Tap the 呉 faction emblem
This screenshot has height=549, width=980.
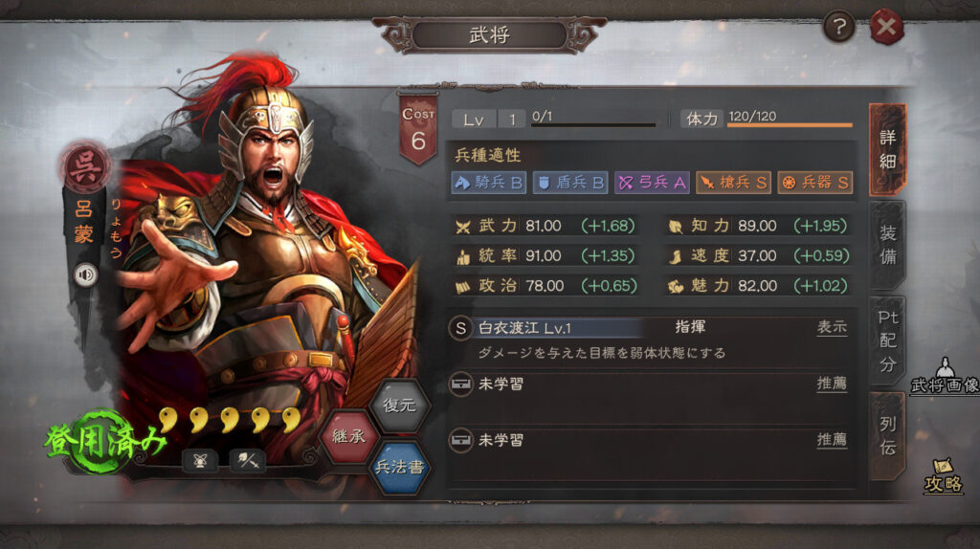coord(85,166)
